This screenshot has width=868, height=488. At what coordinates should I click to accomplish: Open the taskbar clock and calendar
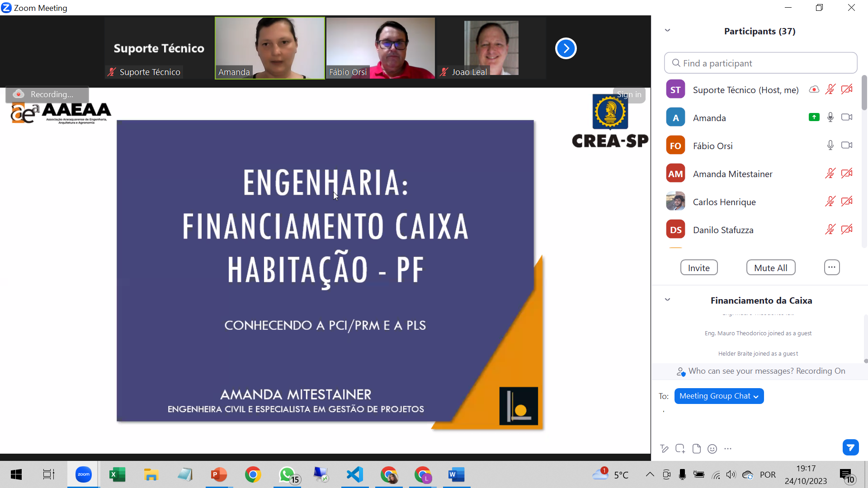pos(806,474)
